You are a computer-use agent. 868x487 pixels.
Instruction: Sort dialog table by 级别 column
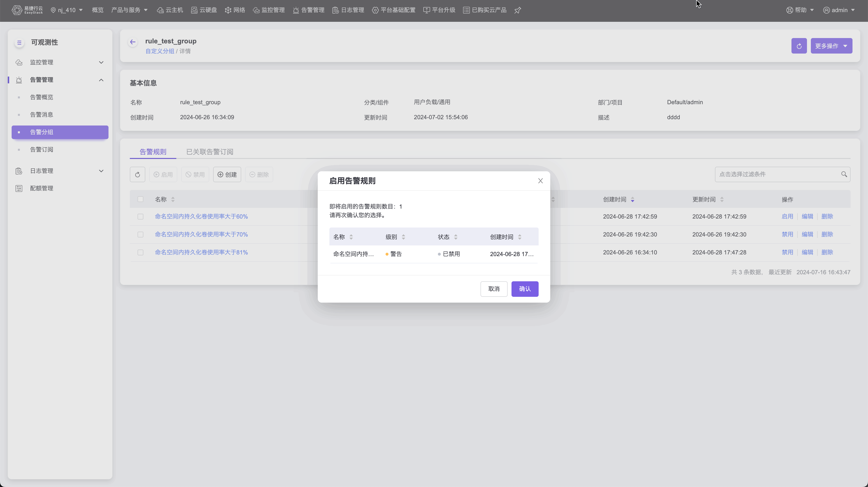point(403,237)
